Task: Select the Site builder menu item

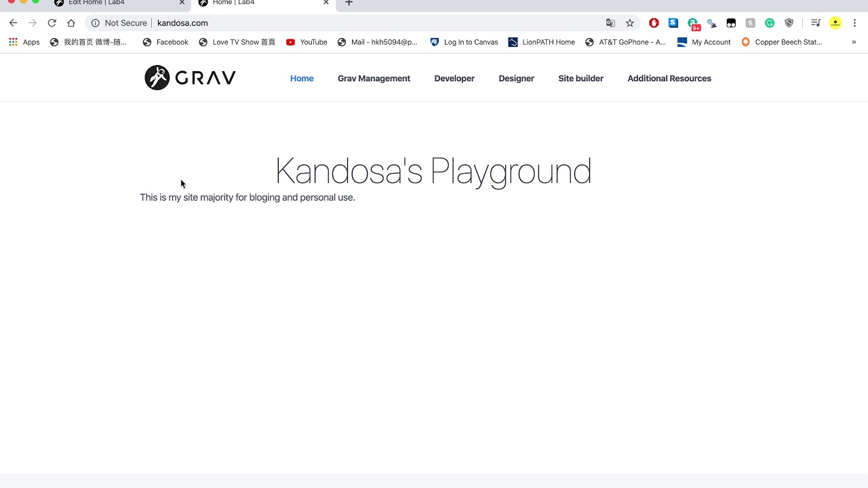Action: [x=580, y=79]
